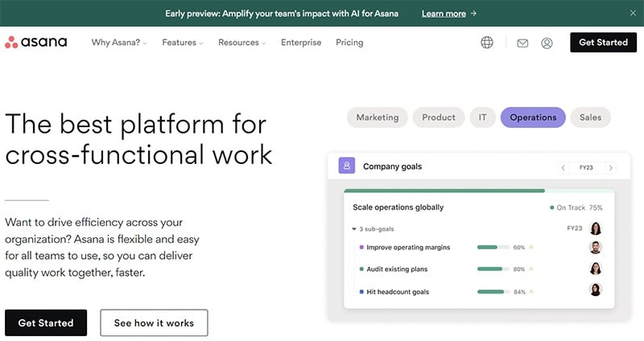This screenshot has height=341, width=644.
Task: Click See how it works button
Action: 154,323
